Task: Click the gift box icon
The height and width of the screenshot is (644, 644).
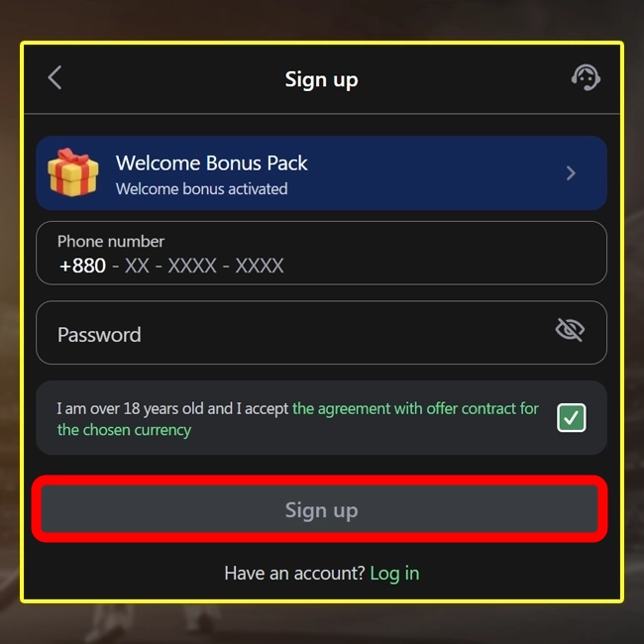Action: click(73, 172)
